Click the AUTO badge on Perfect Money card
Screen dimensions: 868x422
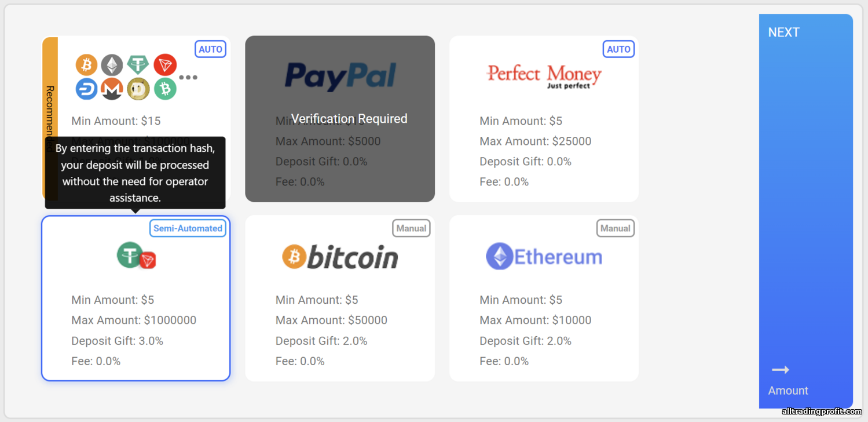(x=618, y=49)
